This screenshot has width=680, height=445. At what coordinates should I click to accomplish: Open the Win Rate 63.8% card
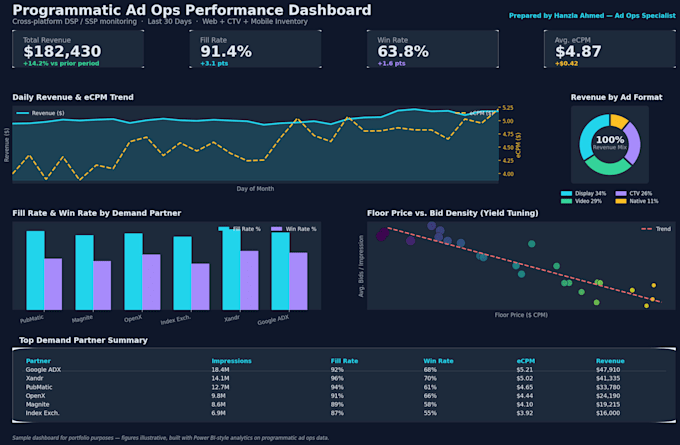(433, 49)
